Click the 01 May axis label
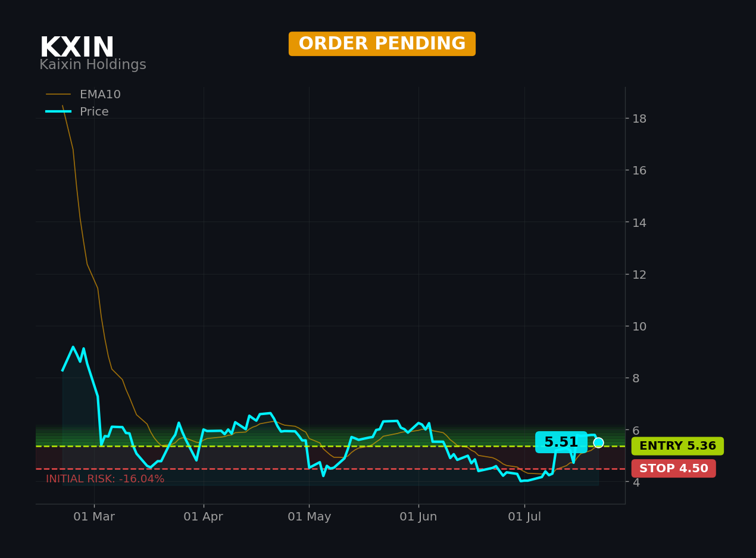This screenshot has width=756, height=558. pos(309,517)
